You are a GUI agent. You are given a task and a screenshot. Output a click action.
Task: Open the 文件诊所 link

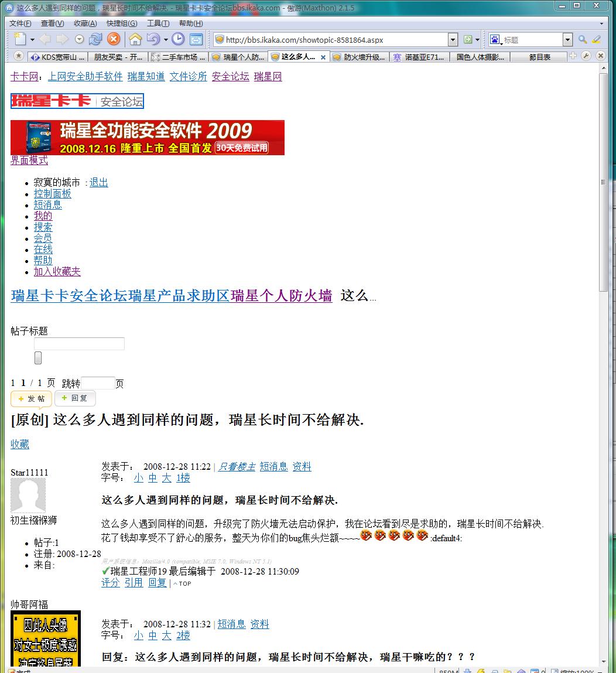pos(188,76)
